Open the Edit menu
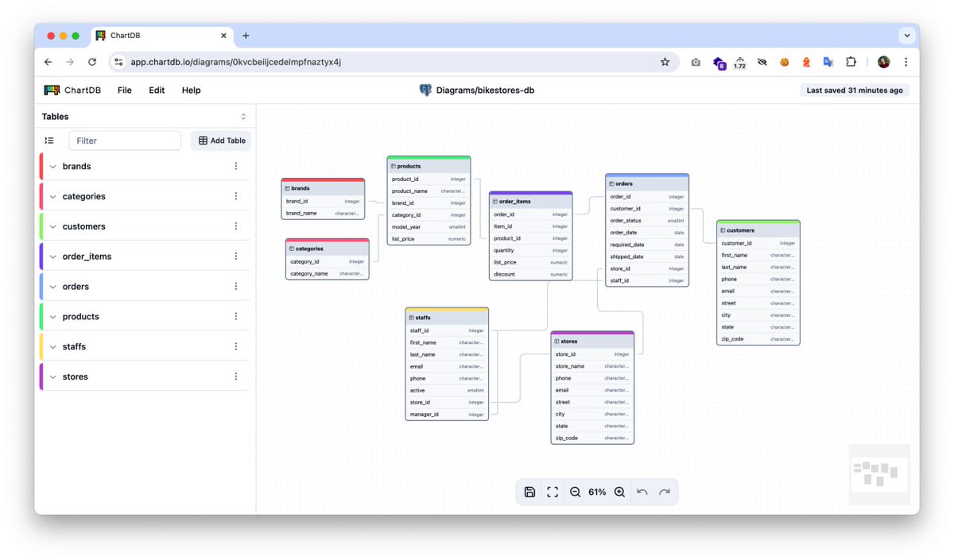Screen dimensions: 954x560 coord(157,91)
